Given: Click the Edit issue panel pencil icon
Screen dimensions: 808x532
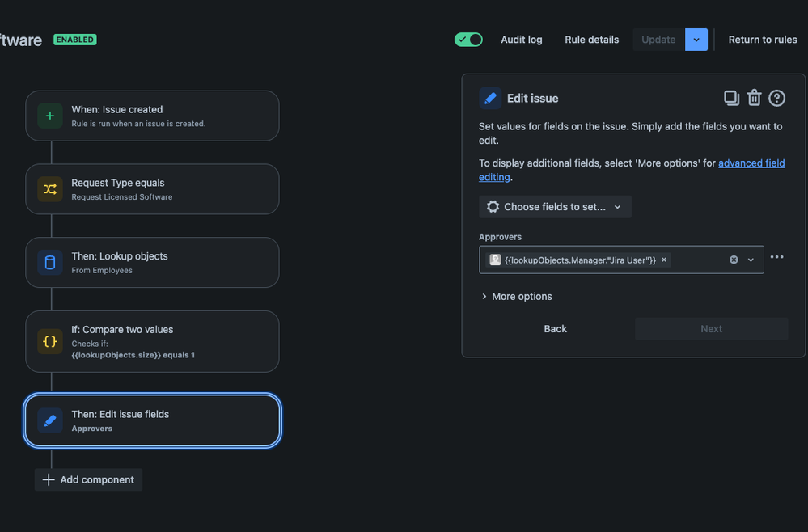Looking at the screenshot, I should 490,98.
